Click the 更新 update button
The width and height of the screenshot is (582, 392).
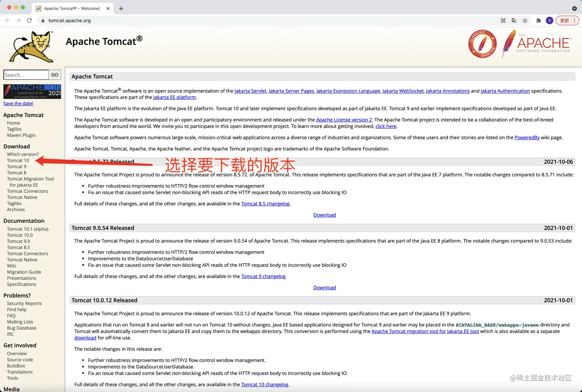coord(567,21)
